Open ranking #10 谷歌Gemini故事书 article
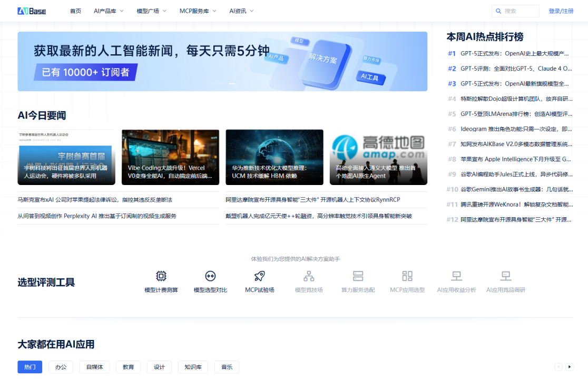 510,190
